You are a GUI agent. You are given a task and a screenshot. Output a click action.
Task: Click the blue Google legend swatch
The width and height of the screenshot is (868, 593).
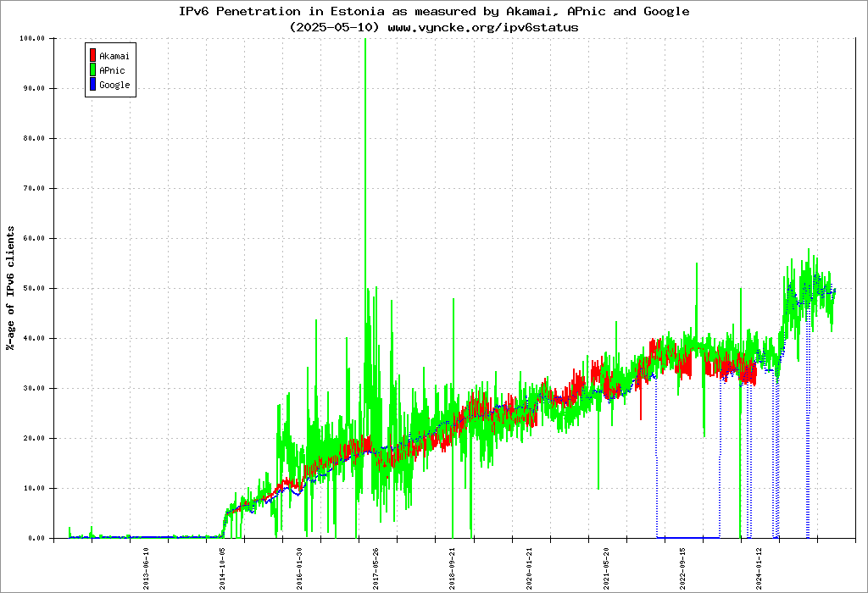92,85
